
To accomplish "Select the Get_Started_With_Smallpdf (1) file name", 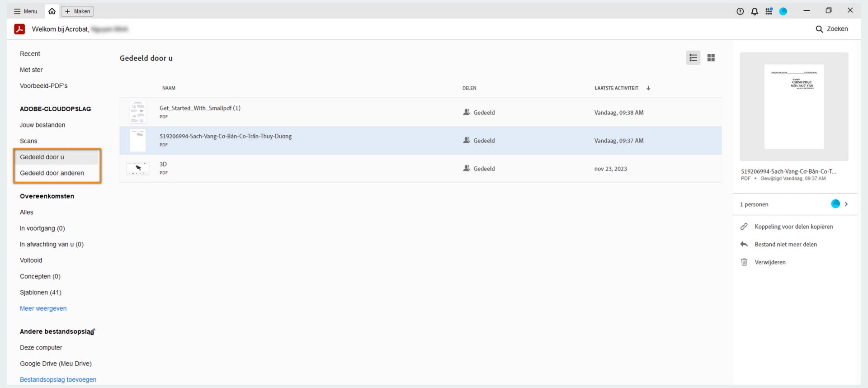I will coord(200,108).
